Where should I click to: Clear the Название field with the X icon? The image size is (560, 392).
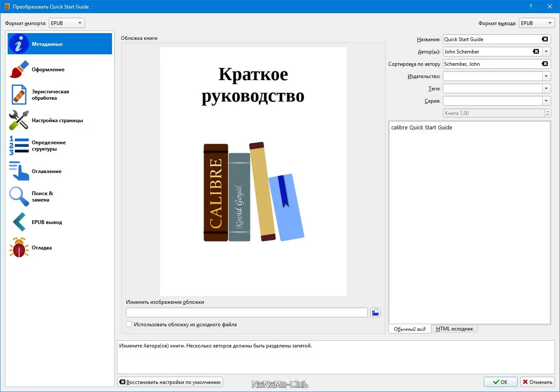point(545,39)
